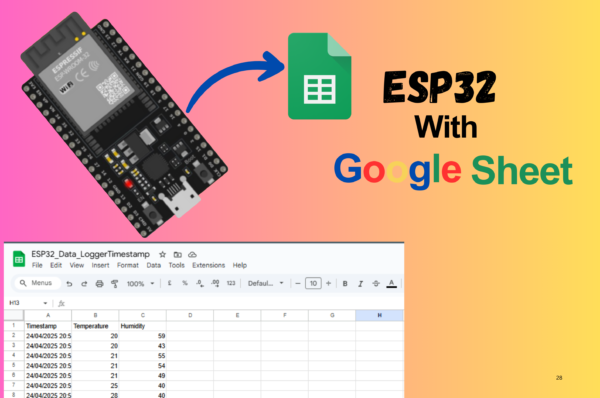Apply currency format with pound icon
The height and width of the screenshot is (398, 600).
(170, 283)
